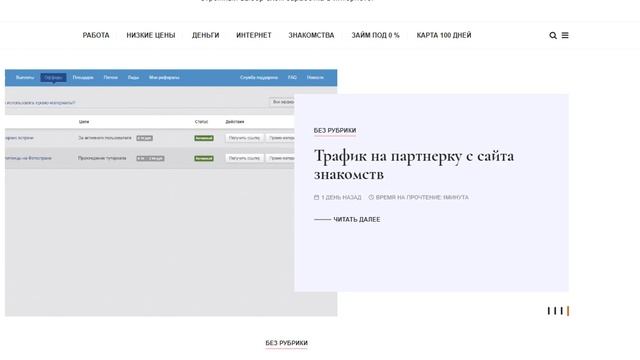This screenshot has width=640, height=360.
Task: Select the ДЕНЬГИ menu item
Action: [x=206, y=36]
